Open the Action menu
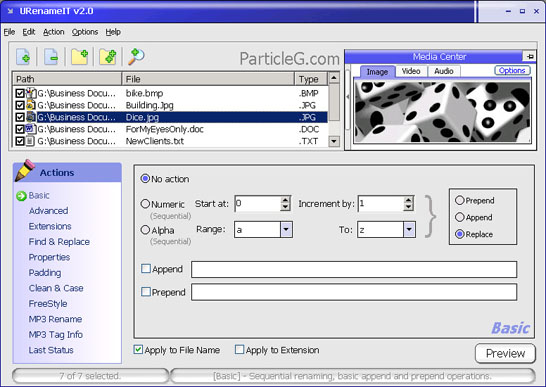 [54, 32]
